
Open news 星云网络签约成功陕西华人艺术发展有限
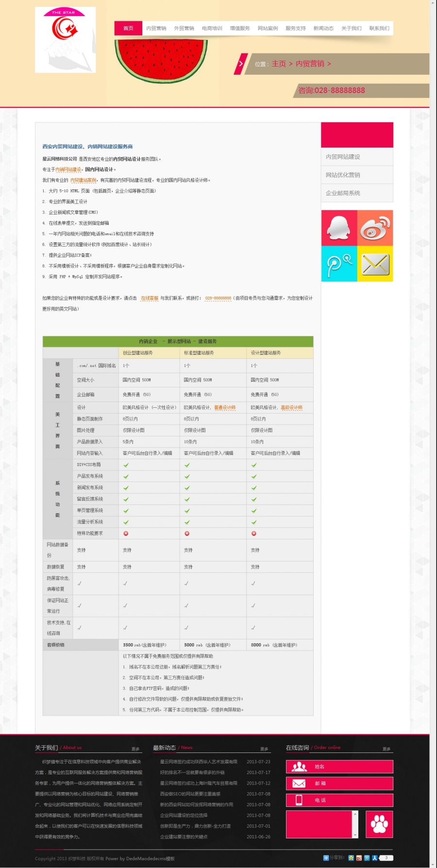pos(199,762)
